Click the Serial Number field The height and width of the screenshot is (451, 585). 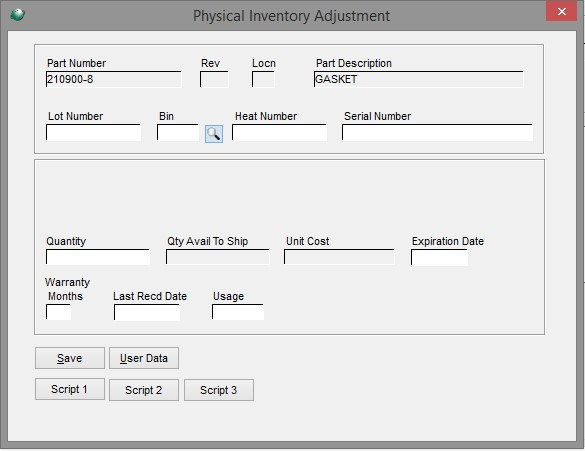click(x=437, y=132)
